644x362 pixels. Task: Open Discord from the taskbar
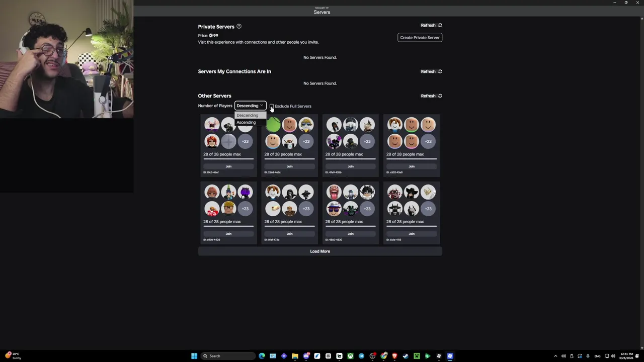306,356
